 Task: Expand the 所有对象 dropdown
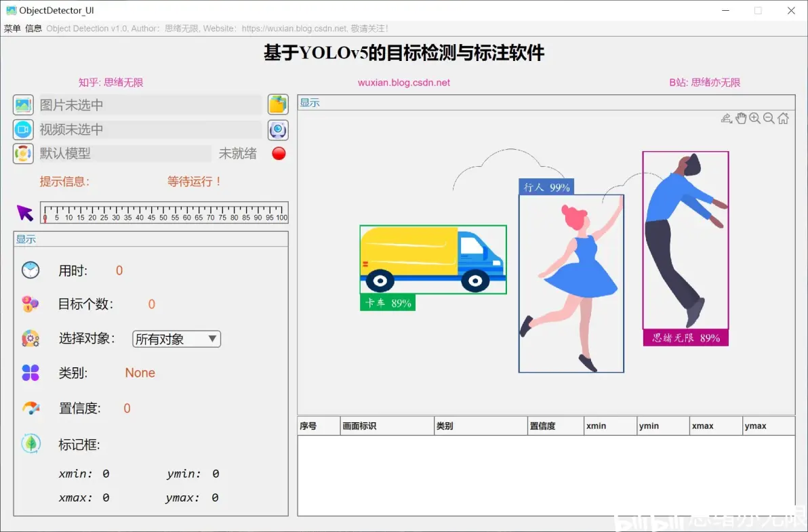[x=176, y=339]
